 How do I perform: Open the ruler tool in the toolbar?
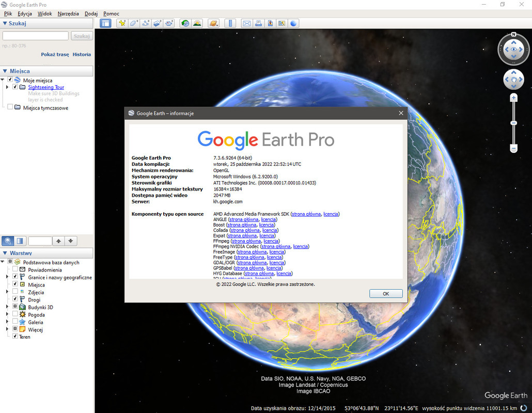[230, 23]
